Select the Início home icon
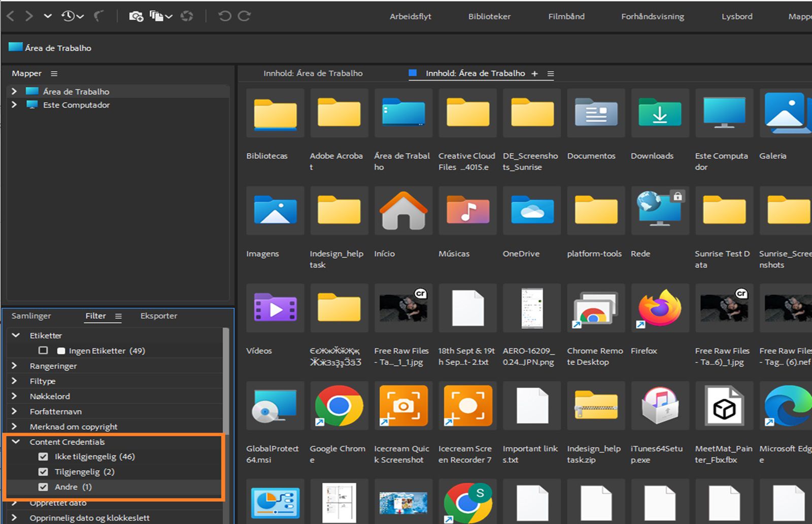This screenshot has height=524, width=812. coord(403,210)
